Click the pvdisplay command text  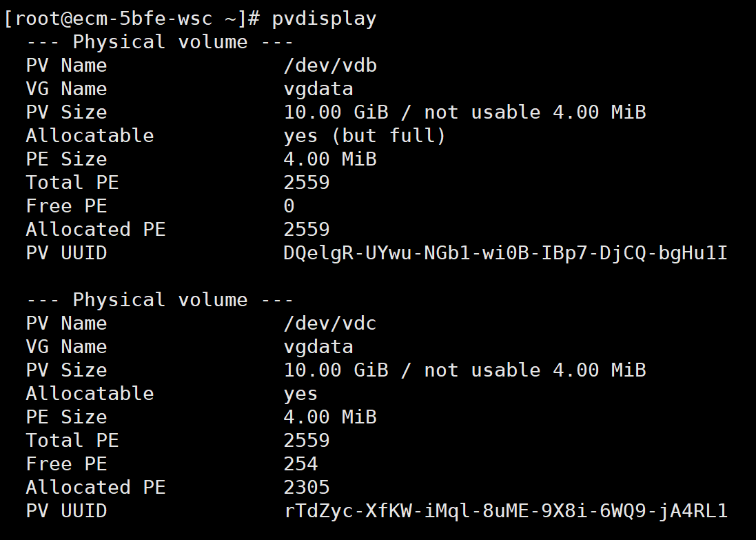click(324, 19)
